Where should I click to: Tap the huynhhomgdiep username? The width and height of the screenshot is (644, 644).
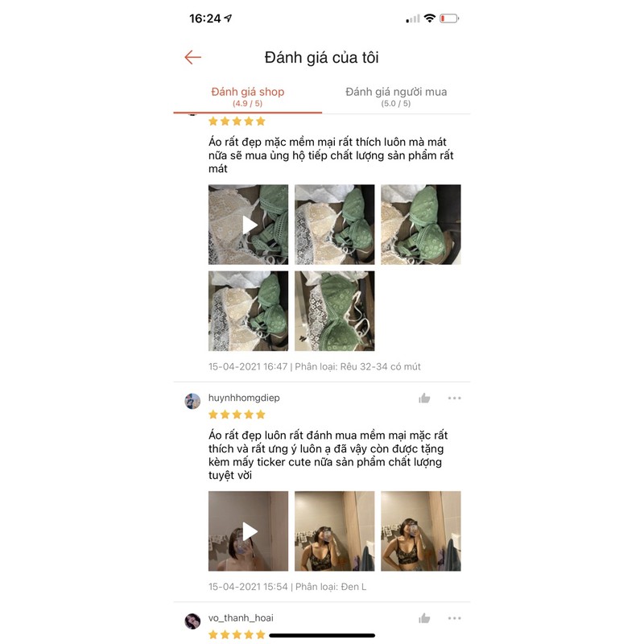point(244,398)
